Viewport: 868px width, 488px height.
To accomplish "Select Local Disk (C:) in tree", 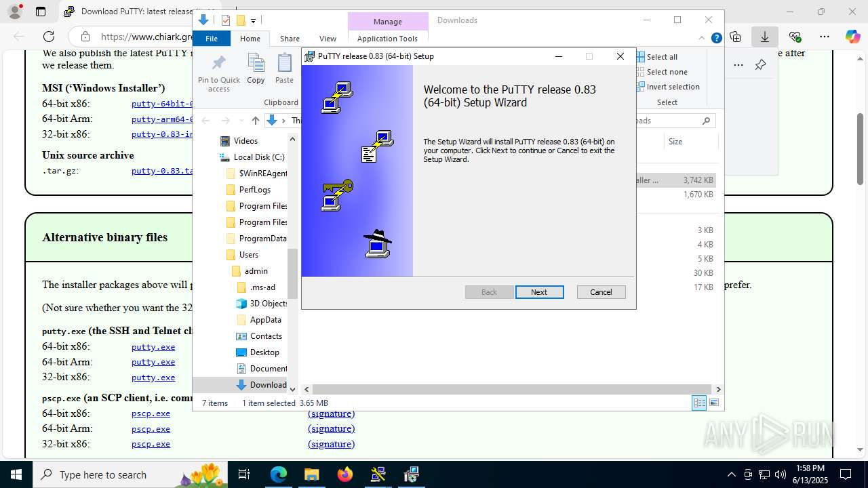I will pyautogui.click(x=252, y=157).
